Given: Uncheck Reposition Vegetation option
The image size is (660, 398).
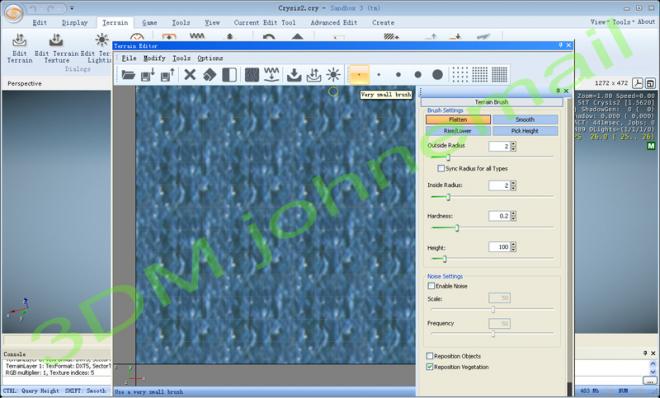Looking at the screenshot, I should 429,367.
